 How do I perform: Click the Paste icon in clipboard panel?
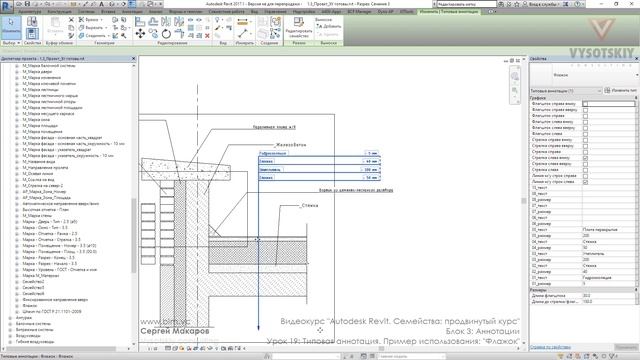click(x=55, y=23)
